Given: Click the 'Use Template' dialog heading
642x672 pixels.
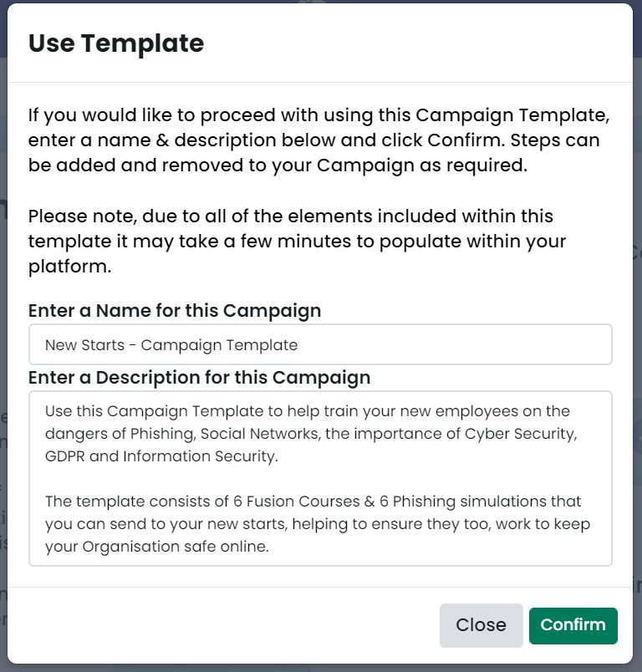Looking at the screenshot, I should point(116,43).
